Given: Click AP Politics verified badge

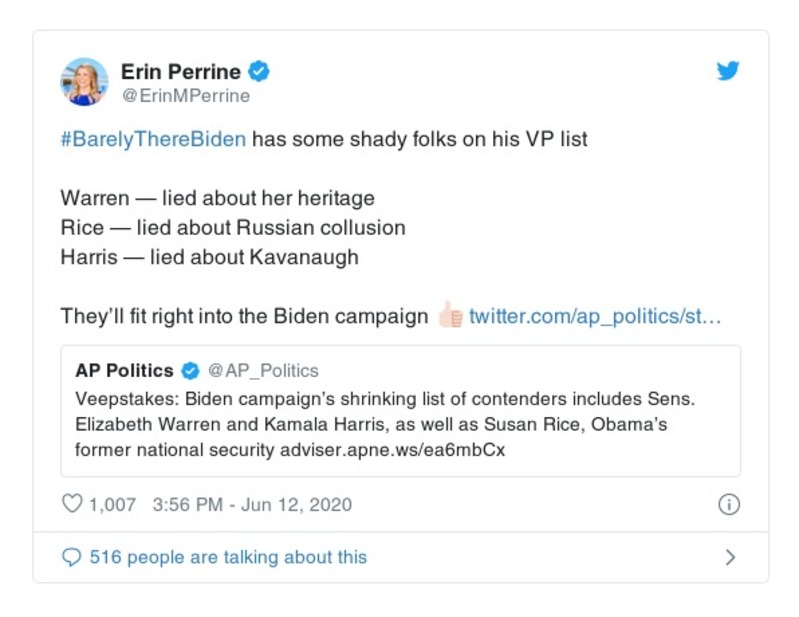Looking at the screenshot, I should point(190,371).
